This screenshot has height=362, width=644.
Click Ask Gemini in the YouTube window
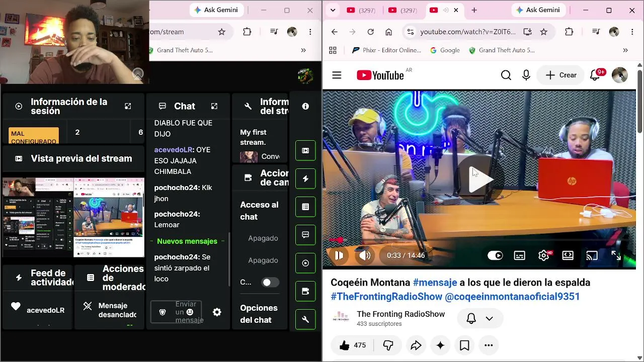click(x=538, y=10)
